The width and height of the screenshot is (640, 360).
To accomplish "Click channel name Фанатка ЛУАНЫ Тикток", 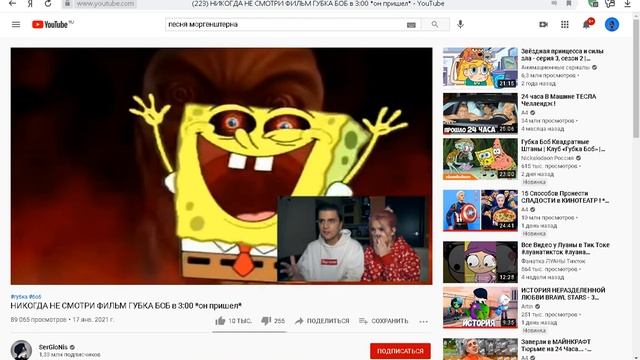I will point(553,261).
